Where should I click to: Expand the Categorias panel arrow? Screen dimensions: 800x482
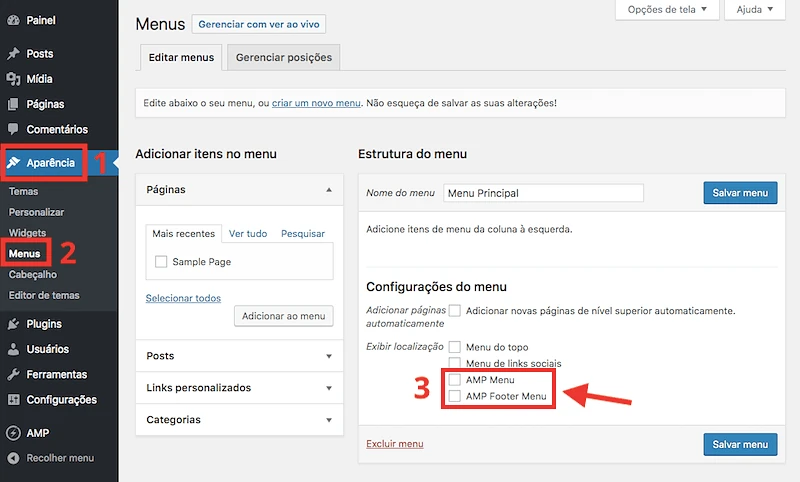(329, 420)
